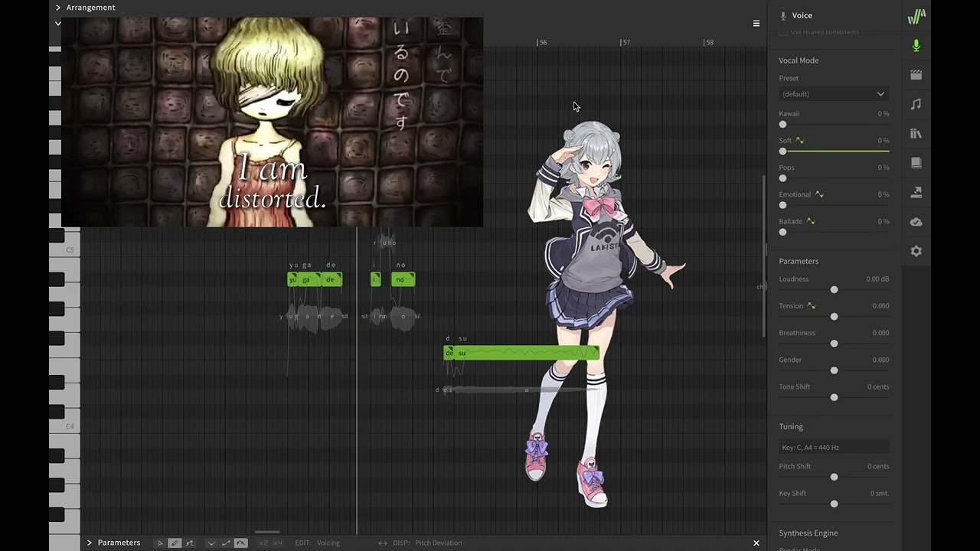Click the Key Shift slider handle

pyautogui.click(x=834, y=504)
